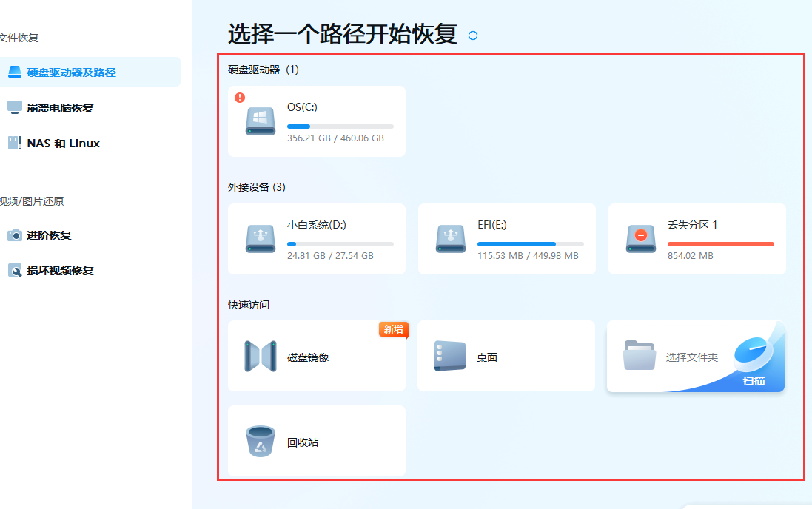Open the NAS 和 Linux recovery option
The height and width of the screenshot is (509, 812).
pyautogui.click(x=56, y=143)
